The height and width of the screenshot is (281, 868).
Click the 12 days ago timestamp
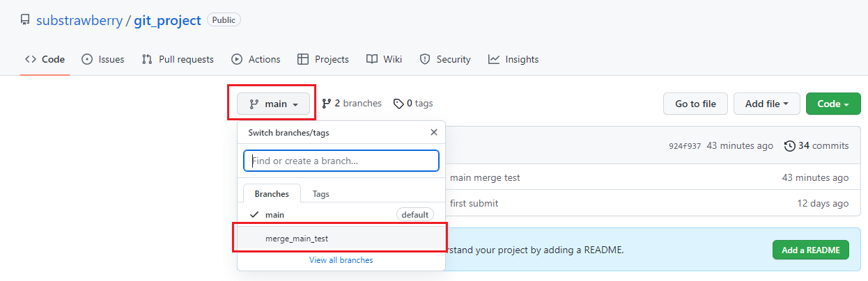click(x=823, y=203)
